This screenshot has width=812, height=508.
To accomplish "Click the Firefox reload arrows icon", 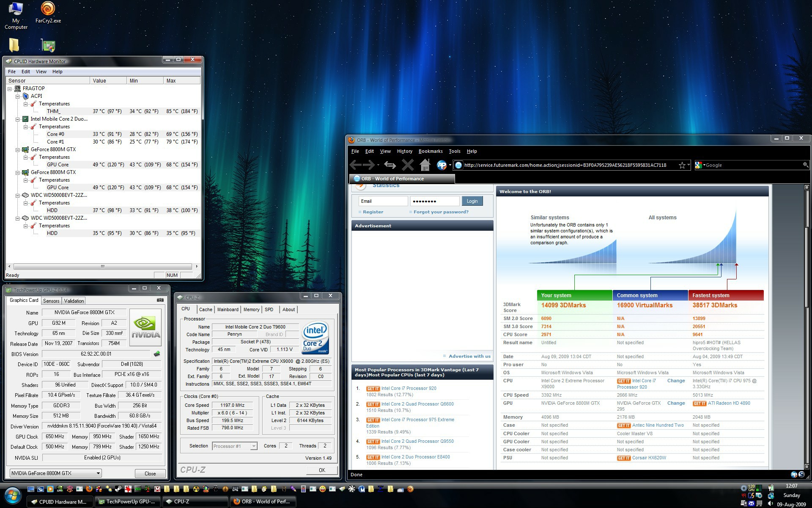I will pos(390,165).
